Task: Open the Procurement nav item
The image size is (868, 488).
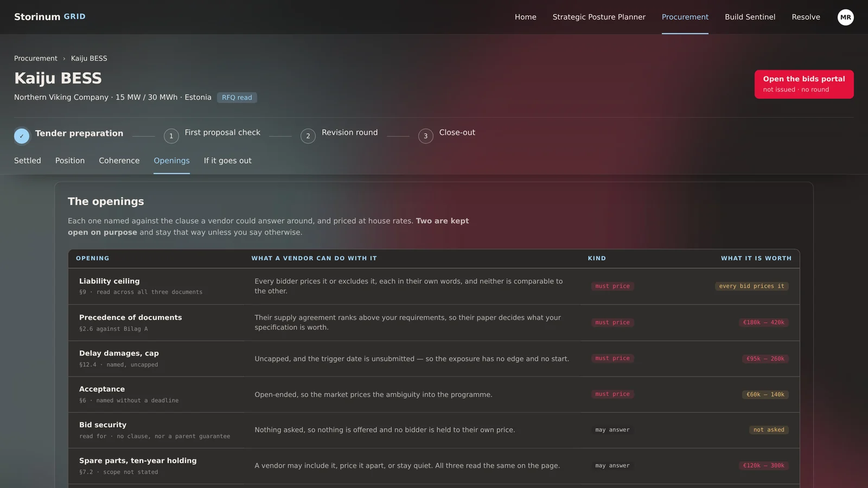Action: pos(685,17)
